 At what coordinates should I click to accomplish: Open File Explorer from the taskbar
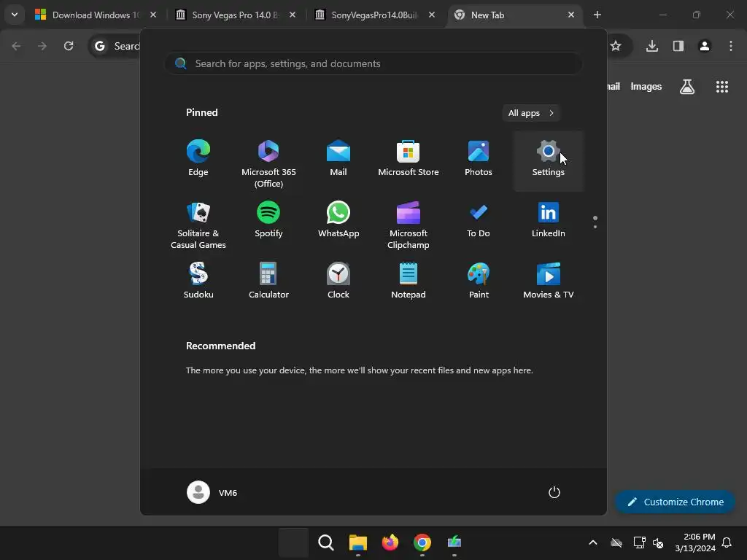point(357,542)
